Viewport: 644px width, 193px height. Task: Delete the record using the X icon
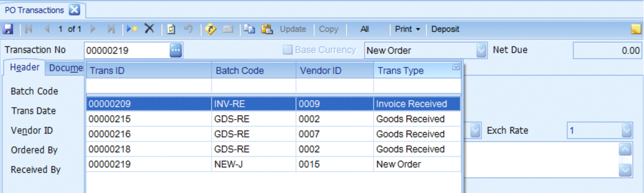click(x=149, y=29)
